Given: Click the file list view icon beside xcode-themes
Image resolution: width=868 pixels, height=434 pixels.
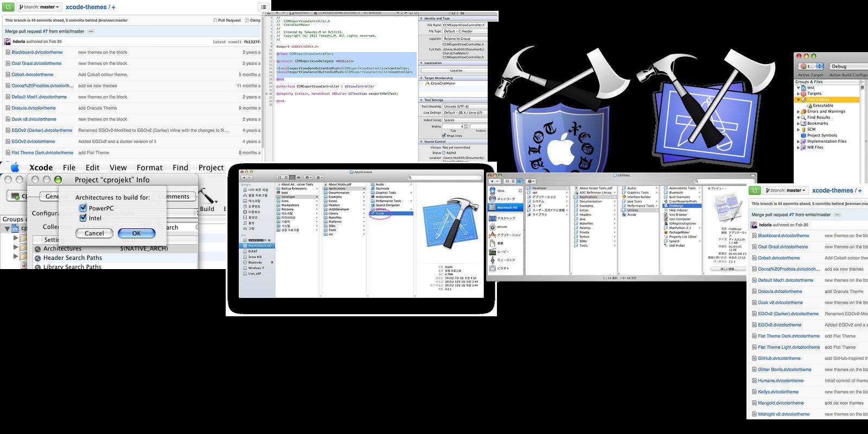Looking at the screenshot, I should [x=264, y=7].
